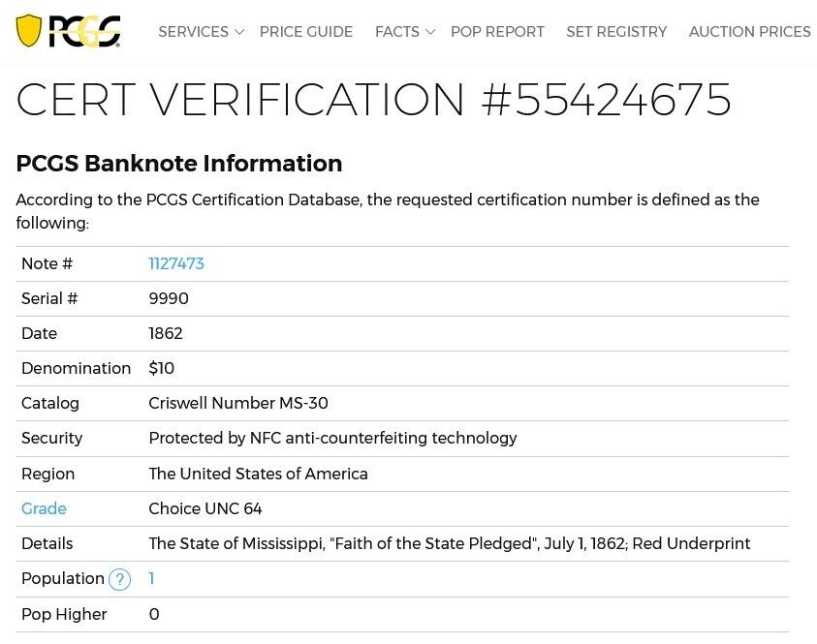
Task: Go to the Pop Report page
Action: coord(497,32)
